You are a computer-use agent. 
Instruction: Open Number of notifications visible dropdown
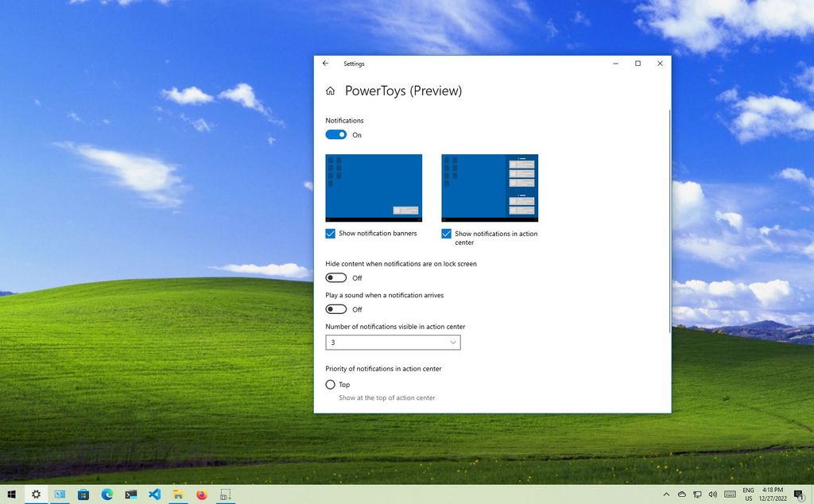pyautogui.click(x=393, y=342)
